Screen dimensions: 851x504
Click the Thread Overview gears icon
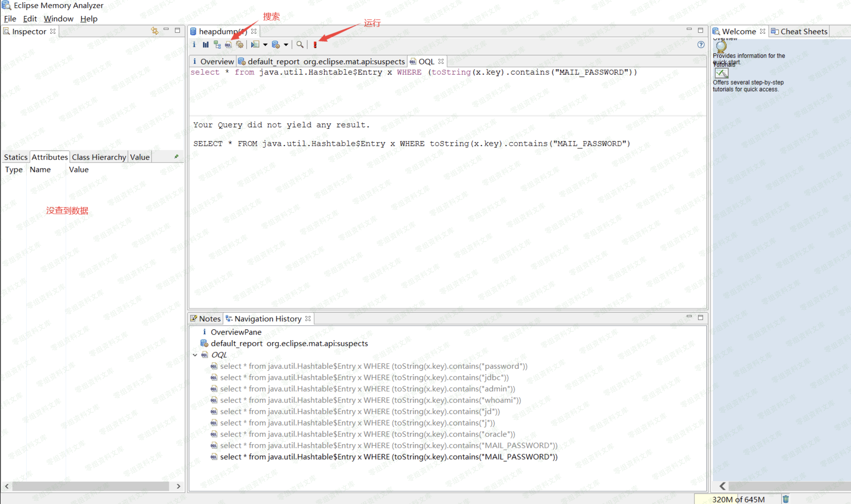pyautogui.click(x=240, y=44)
